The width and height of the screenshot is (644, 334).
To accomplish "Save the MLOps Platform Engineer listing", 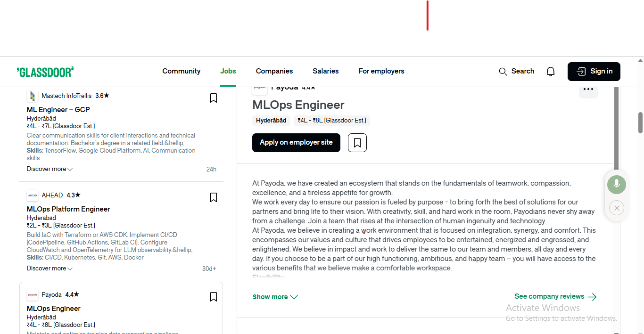I will 213,197.
